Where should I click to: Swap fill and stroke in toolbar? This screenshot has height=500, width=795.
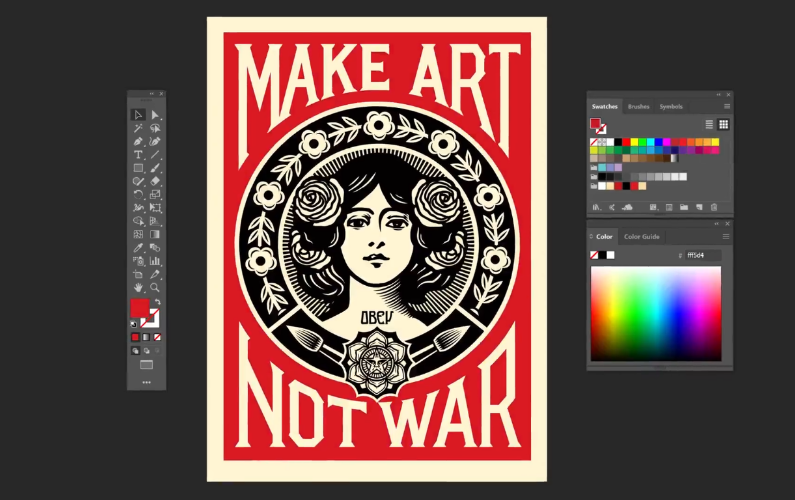[157, 302]
